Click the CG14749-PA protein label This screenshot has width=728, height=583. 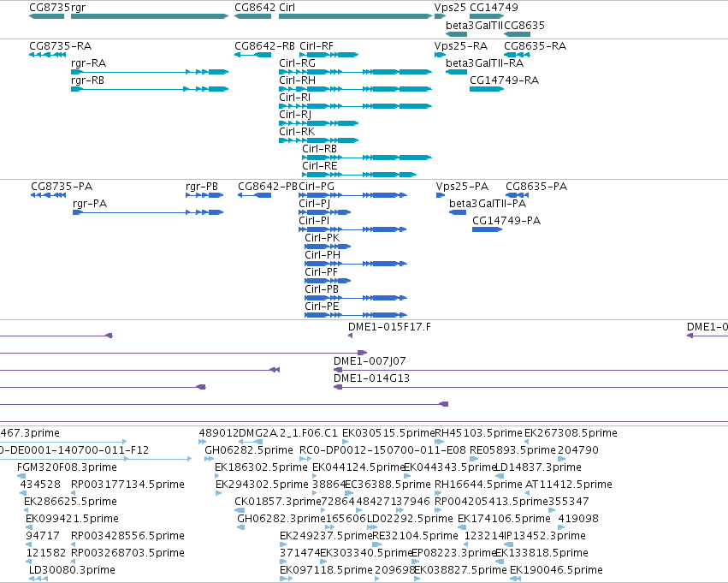pyautogui.click(x=506, y=221)
